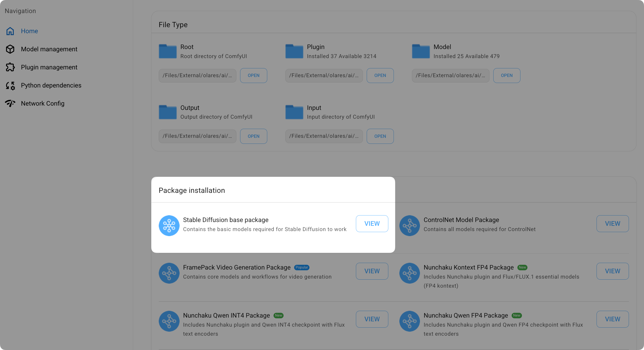Select Network Config in the navigation menu

coord(42,103)
